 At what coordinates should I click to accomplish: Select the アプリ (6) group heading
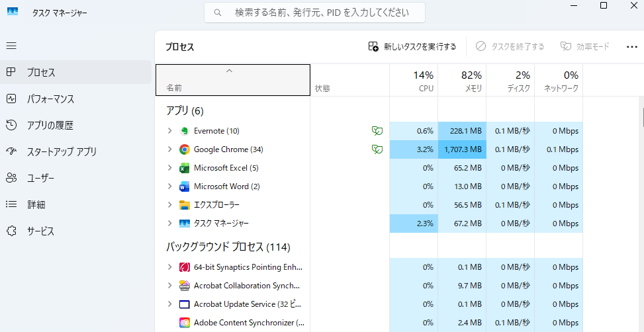click(x=185, y=110)
